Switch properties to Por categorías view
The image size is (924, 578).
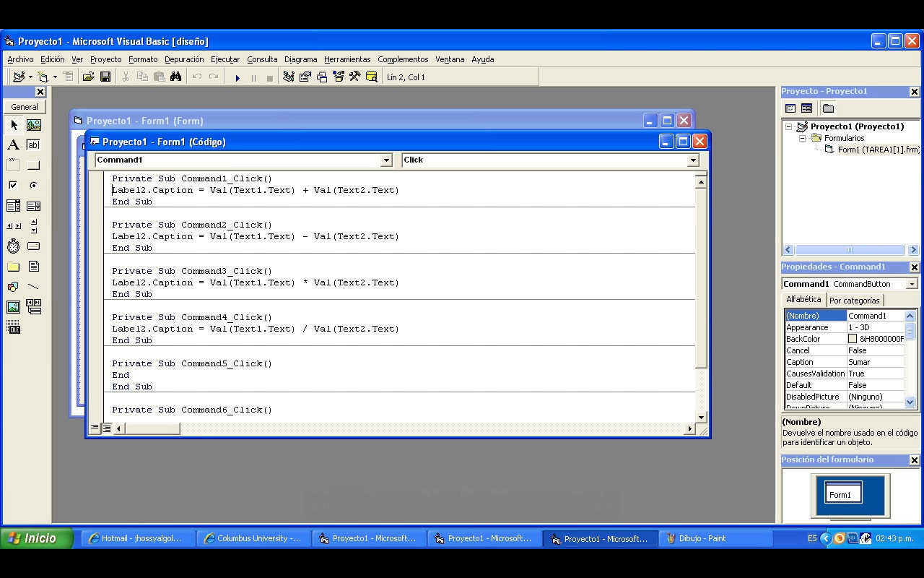855,299
